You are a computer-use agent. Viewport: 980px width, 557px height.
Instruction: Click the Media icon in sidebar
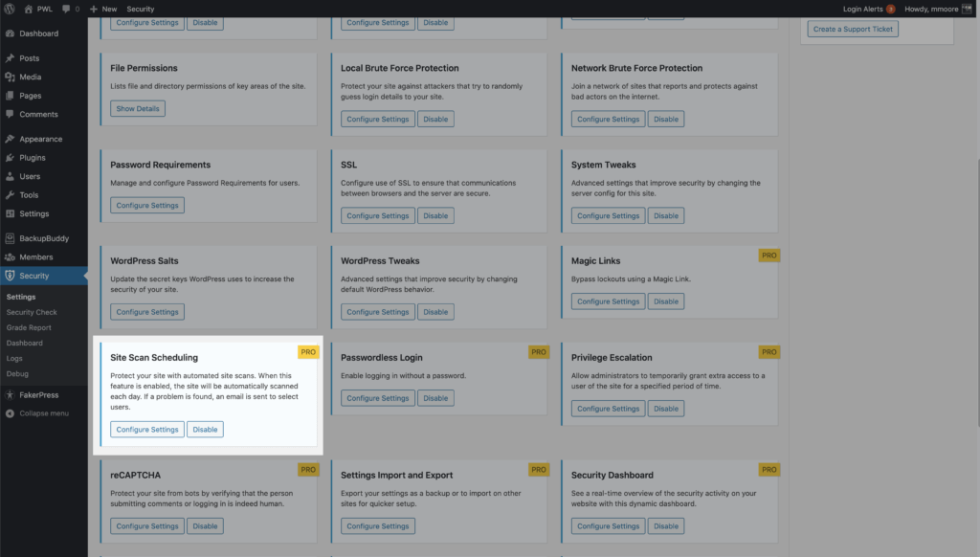pyautogui.click(x=10, y=77)
